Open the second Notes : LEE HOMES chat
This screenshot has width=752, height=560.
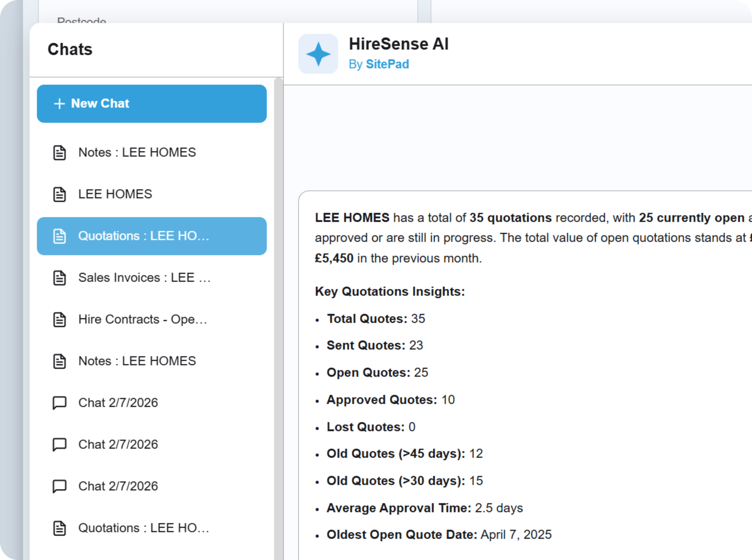tap(137, 361)
